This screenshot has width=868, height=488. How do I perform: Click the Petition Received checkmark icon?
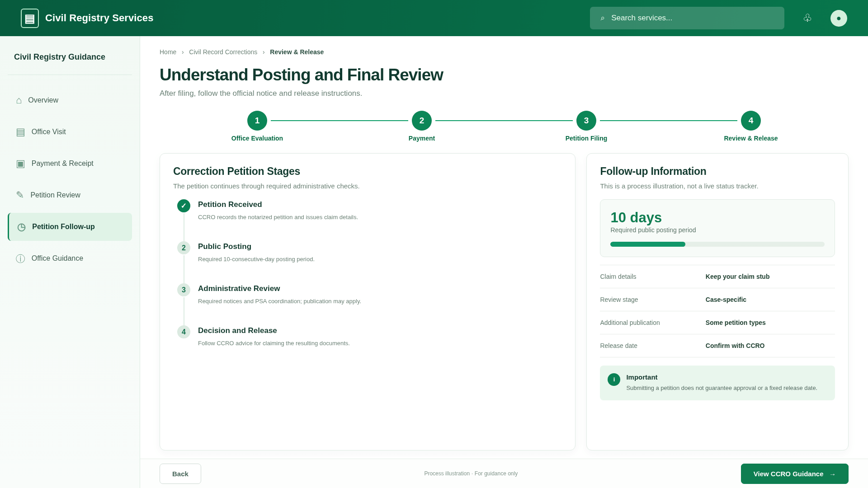point(184,206)
